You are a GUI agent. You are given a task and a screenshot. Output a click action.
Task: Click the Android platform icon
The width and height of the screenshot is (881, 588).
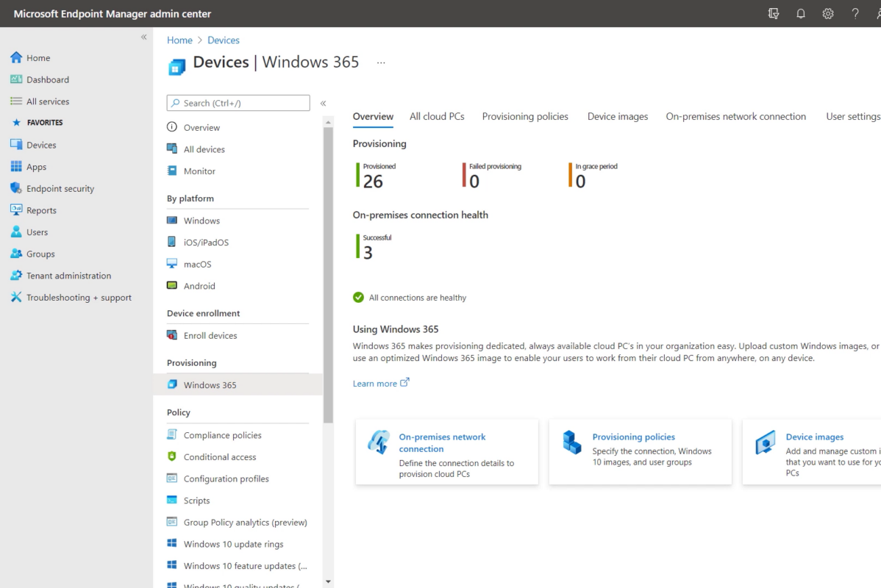coord(172,285)
